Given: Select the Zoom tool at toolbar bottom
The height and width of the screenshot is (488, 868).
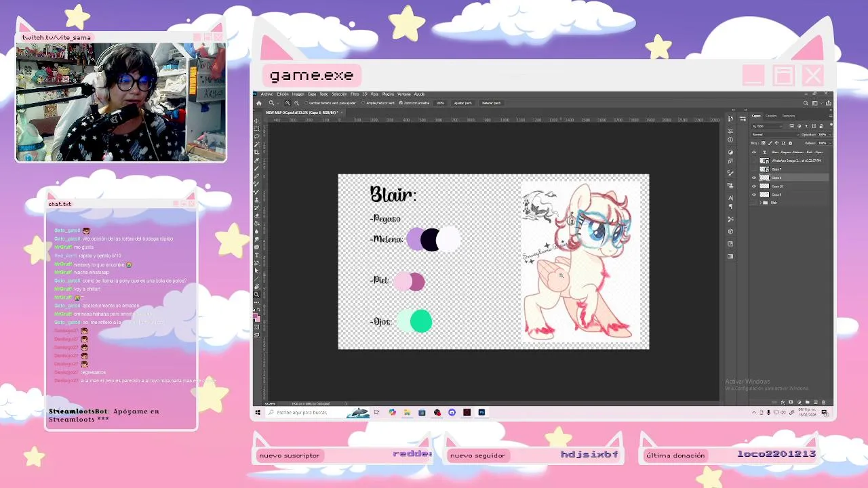Looking at the screenshot, I should click(257, 294).
